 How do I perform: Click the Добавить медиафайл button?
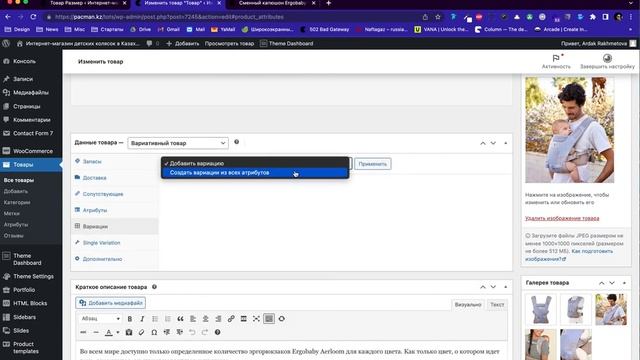111,303
